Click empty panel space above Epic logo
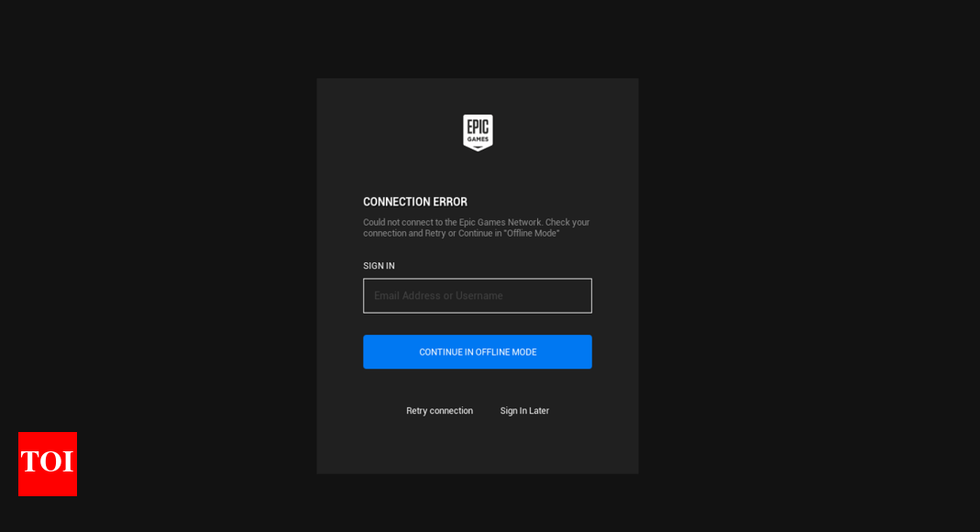 pyautogui.click(x=478, y=94)
